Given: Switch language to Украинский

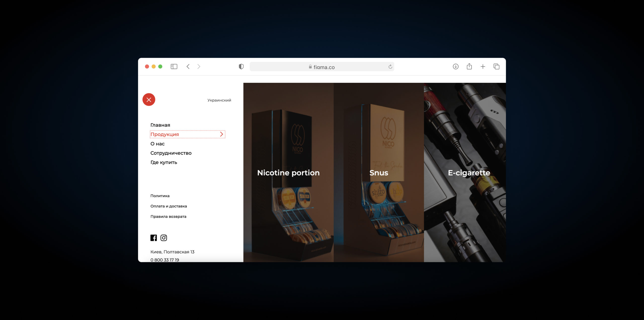Looking at the screenshot, I should click(219, 100).
